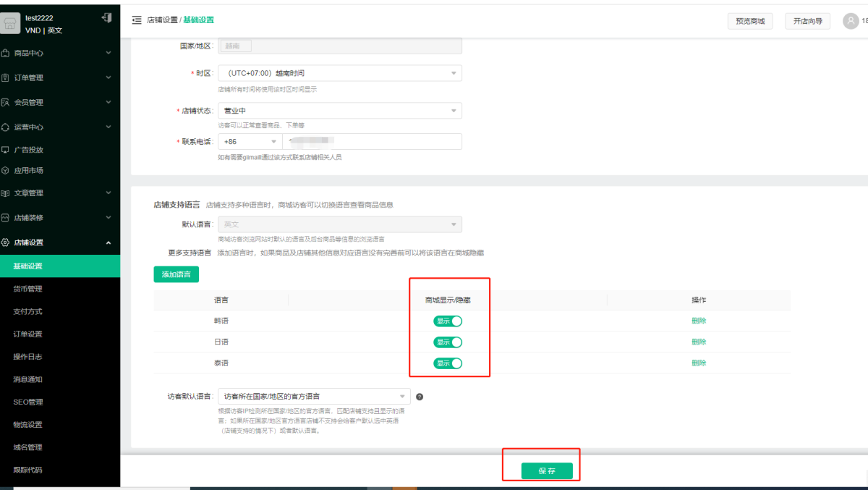Click the 广告投放 sidebar icon
868x490 pixels.
pyautogui.click(x=6, y=150)
